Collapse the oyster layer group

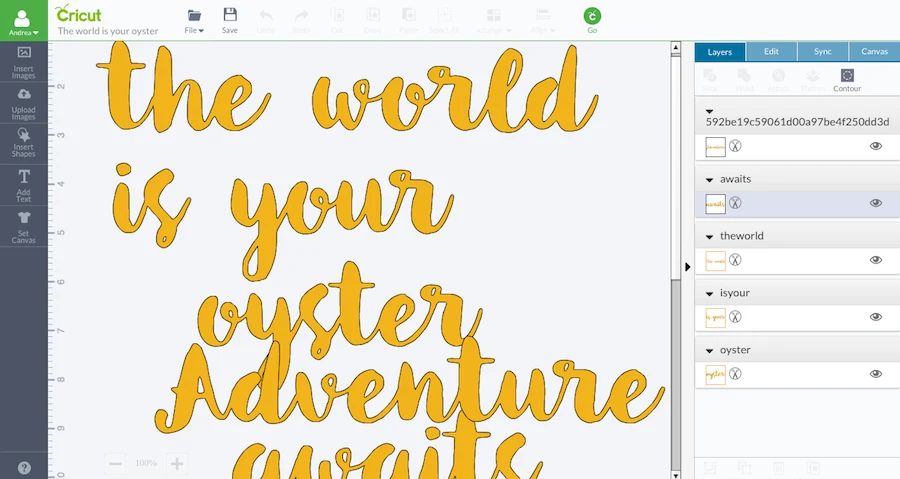pyautogui.click(x=709, y=351)
